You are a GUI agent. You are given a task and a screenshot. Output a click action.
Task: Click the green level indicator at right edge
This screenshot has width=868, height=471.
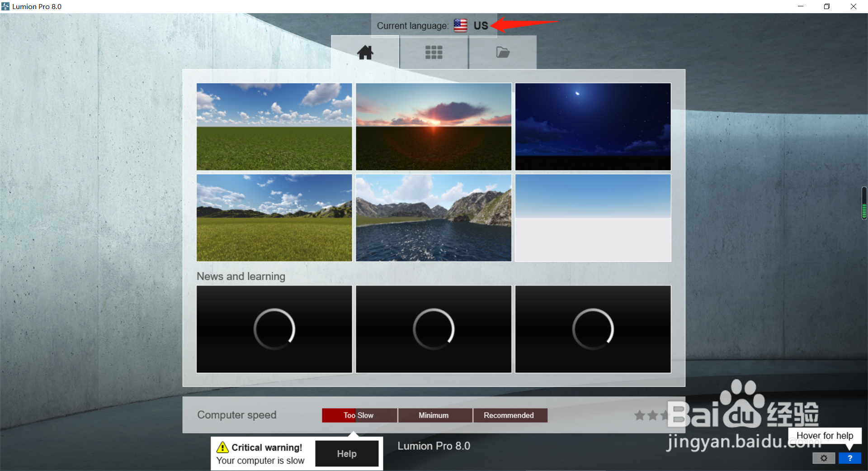pos(864,203)
